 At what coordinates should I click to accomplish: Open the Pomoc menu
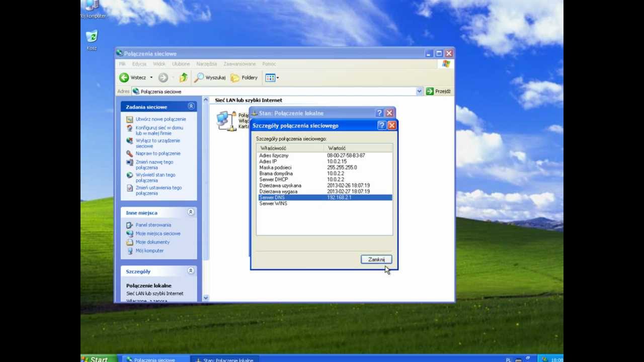[x=269, y=64]
